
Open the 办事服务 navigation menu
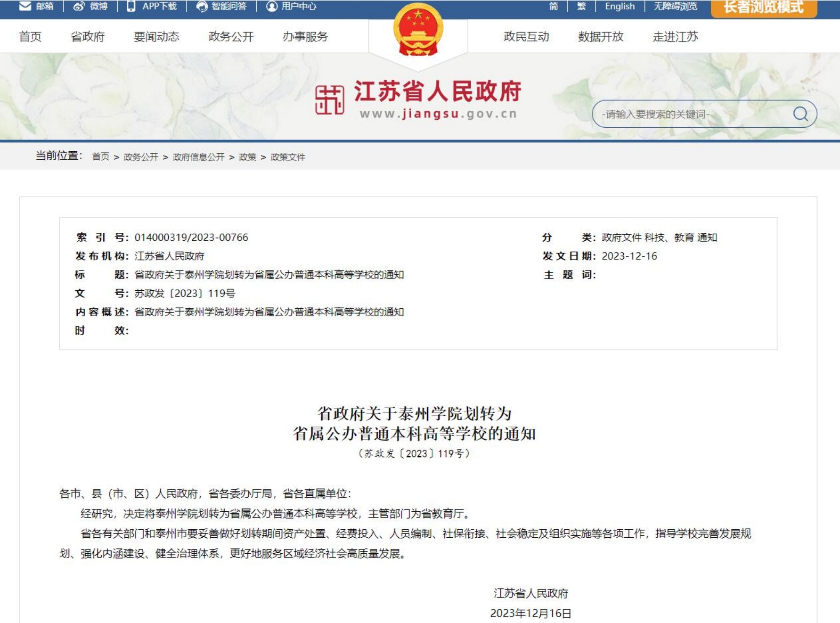[305, 37]
